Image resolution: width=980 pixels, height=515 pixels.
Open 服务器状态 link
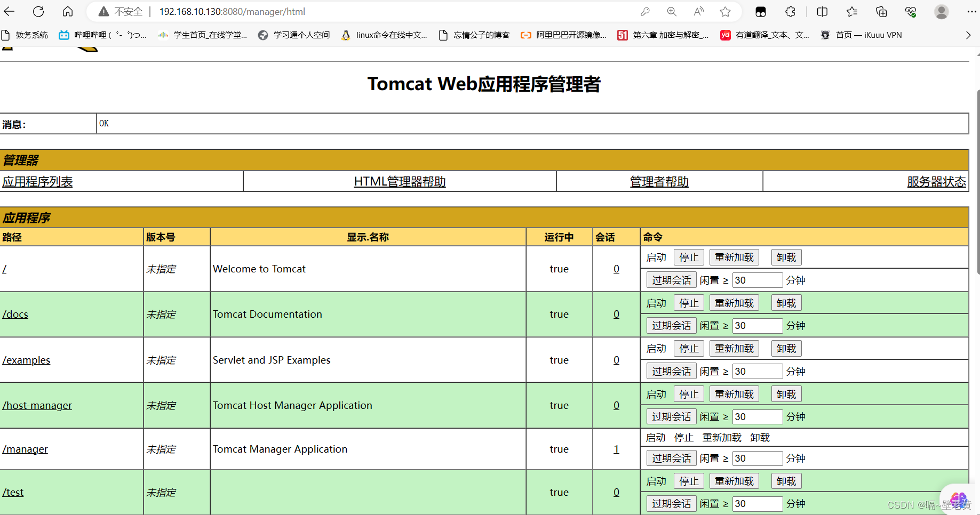pos(937,182)
